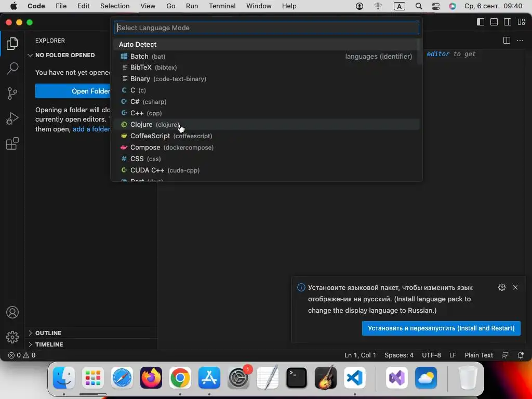Choose Binary (code-text-binary) mode
This screenshot has width=532, height=399.
click(266, 79)
